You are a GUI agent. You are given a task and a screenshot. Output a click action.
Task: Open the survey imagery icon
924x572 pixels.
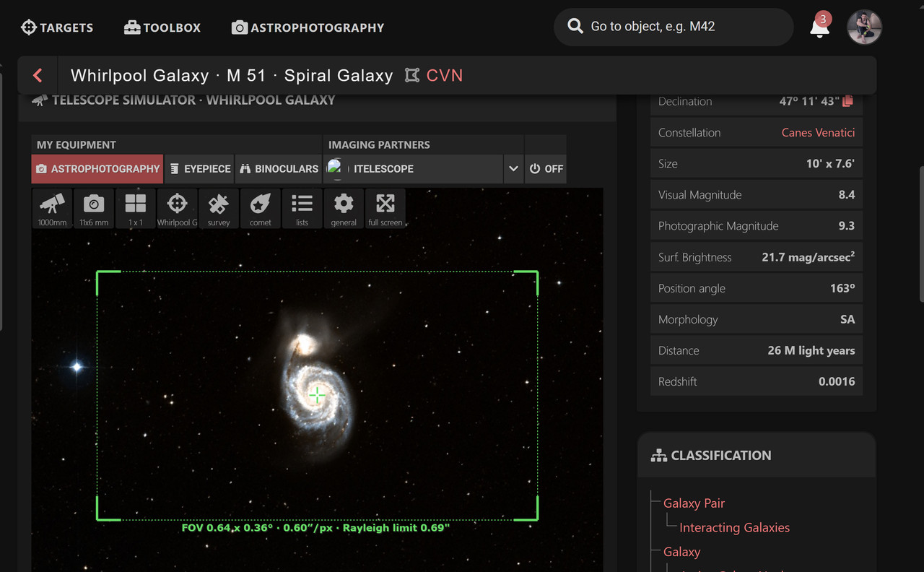pos(219,208)
